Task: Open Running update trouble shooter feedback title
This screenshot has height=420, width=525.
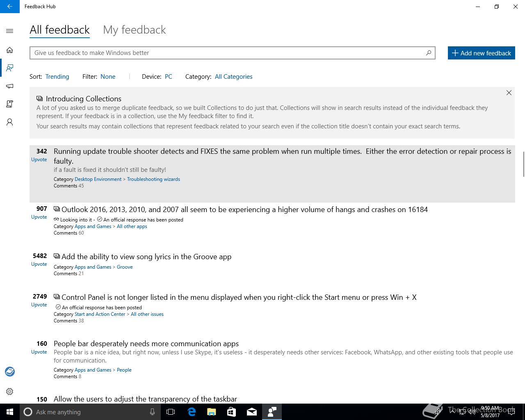Action: coord(283,156)
